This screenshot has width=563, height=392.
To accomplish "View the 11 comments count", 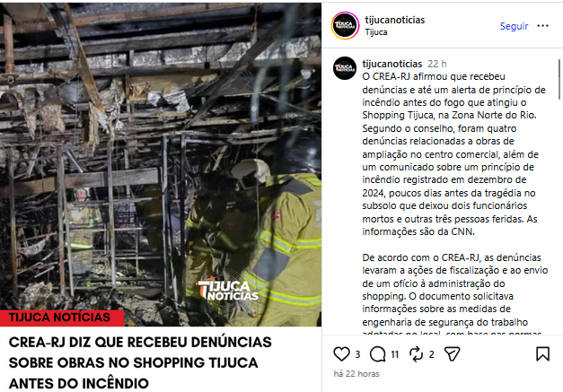I will coord(394,354).
